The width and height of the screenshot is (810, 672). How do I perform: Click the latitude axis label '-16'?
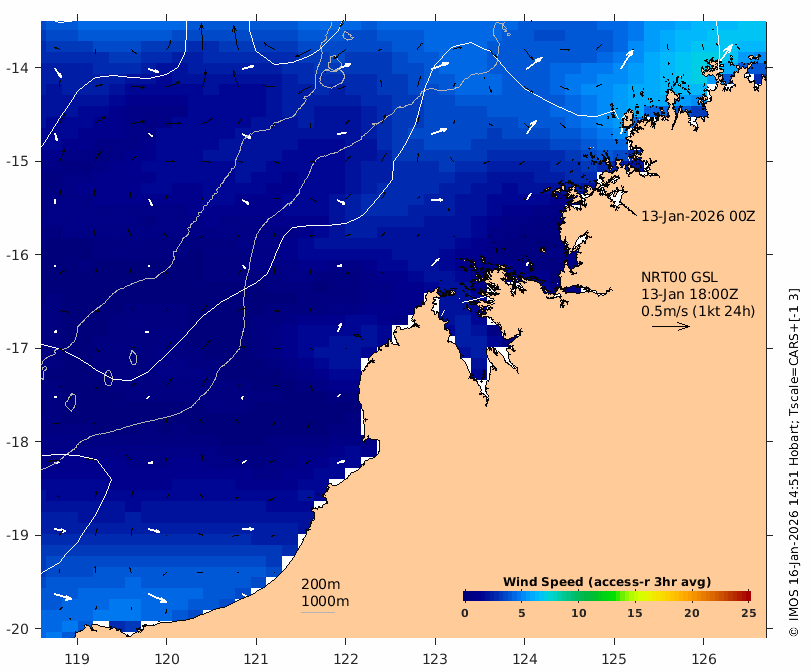coord(17,255)
